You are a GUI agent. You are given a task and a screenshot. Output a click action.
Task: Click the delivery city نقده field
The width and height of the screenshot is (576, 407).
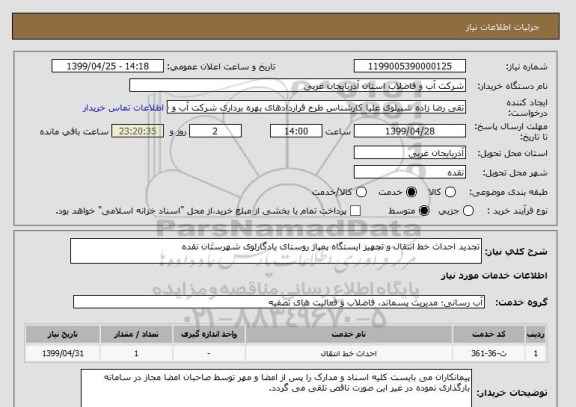pyautogui.click(x=410, y=172)
